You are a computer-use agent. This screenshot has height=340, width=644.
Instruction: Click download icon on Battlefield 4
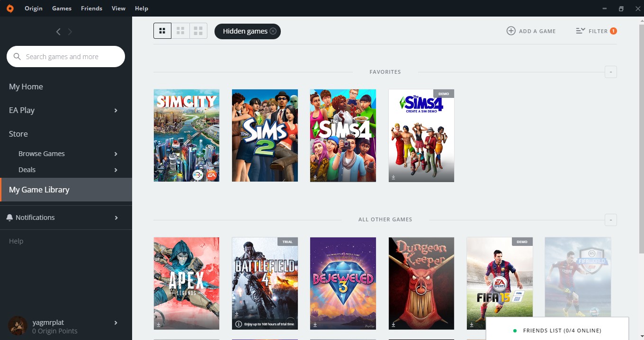click(237, 314)
